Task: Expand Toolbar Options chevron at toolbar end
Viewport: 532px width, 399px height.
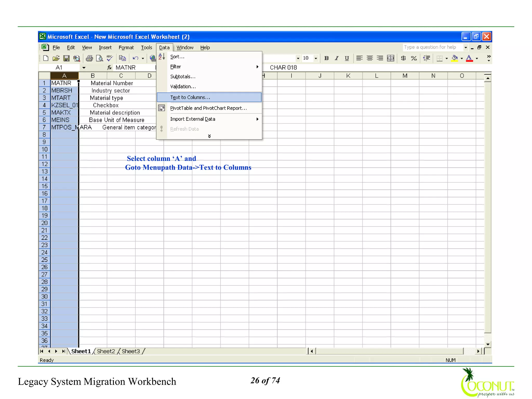Action: click(x=489, y=58)
